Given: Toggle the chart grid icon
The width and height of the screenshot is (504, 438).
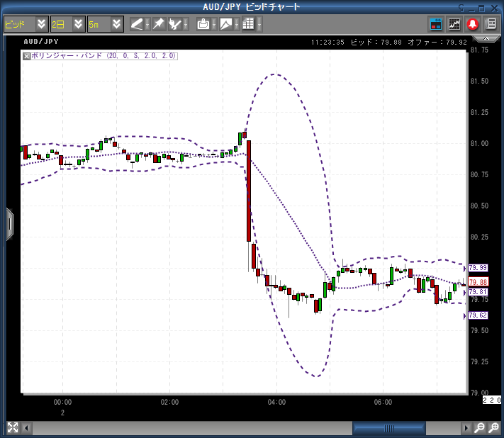Looking at the screenshot, I should (x=248, y=24).
